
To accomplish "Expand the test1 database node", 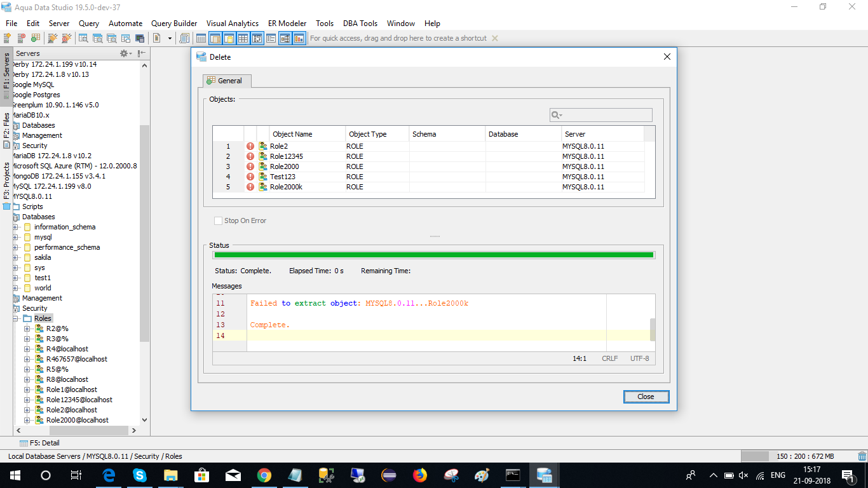I will 16,278.
